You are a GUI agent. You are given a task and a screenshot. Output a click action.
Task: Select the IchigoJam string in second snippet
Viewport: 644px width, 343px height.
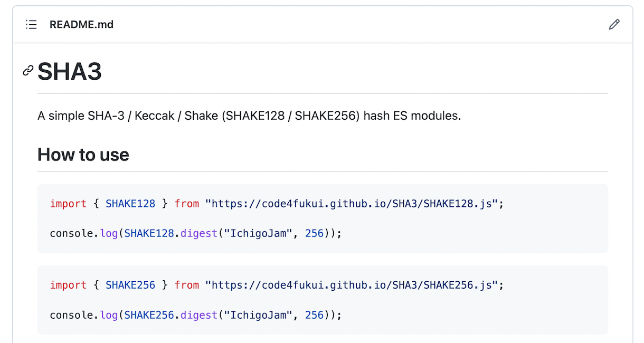(257, 315)
